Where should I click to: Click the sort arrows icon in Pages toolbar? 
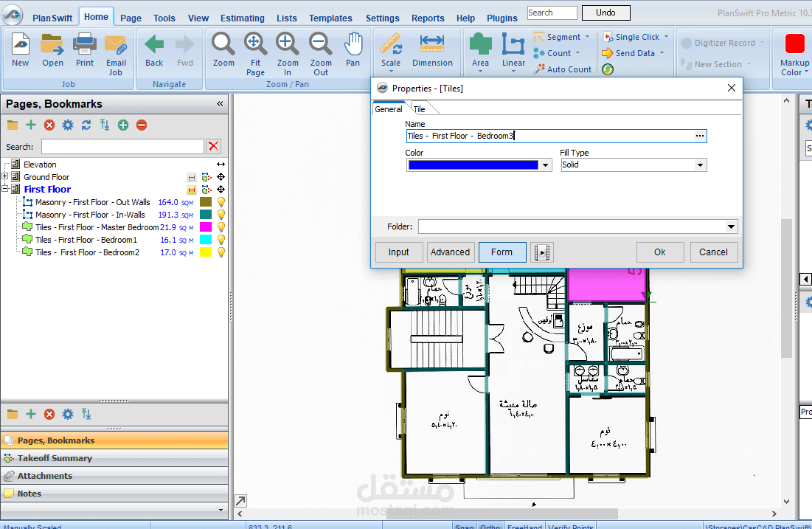105,125
